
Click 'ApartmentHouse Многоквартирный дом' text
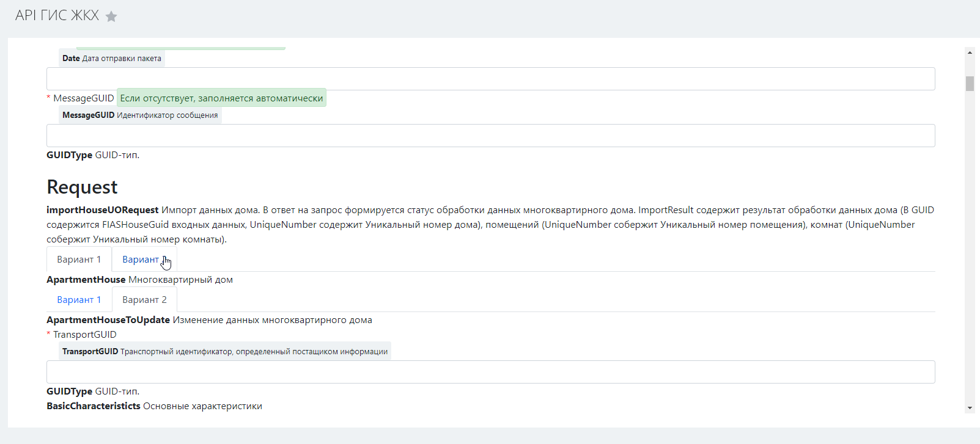tap(139, 280)
